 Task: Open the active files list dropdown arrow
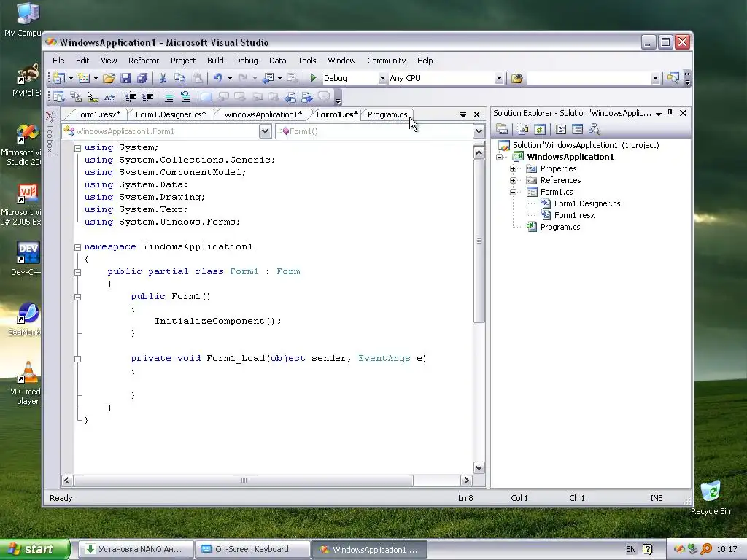(x=463, y=114)
